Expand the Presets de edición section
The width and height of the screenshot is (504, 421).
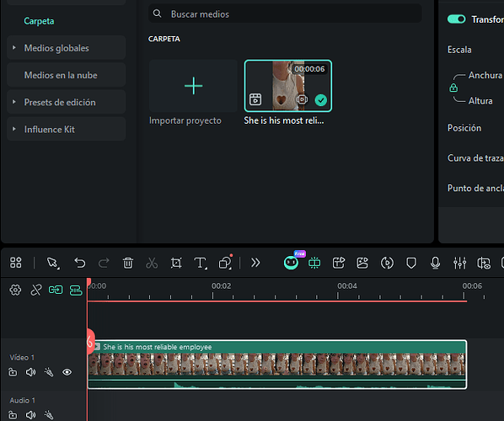click(13, 102)
